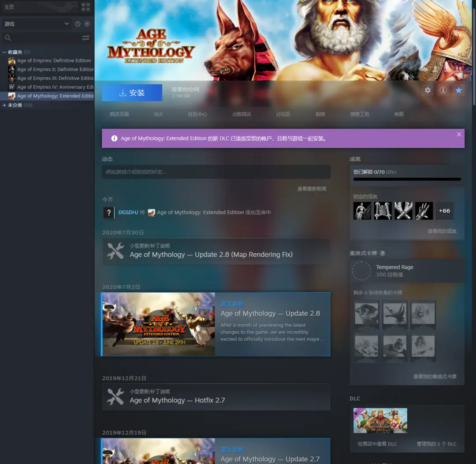Show game info circle icon
This screenshot has width=476, height=464.
pos(443,90)
